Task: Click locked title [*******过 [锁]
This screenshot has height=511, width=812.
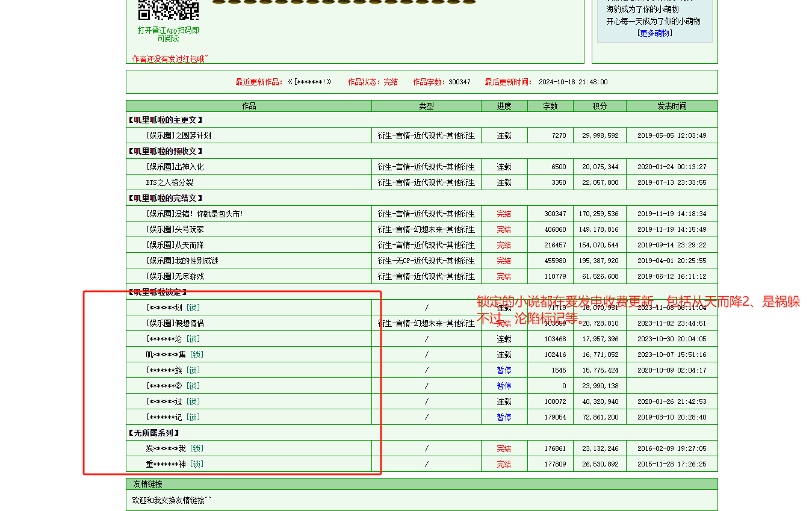Action: [173, 401]
